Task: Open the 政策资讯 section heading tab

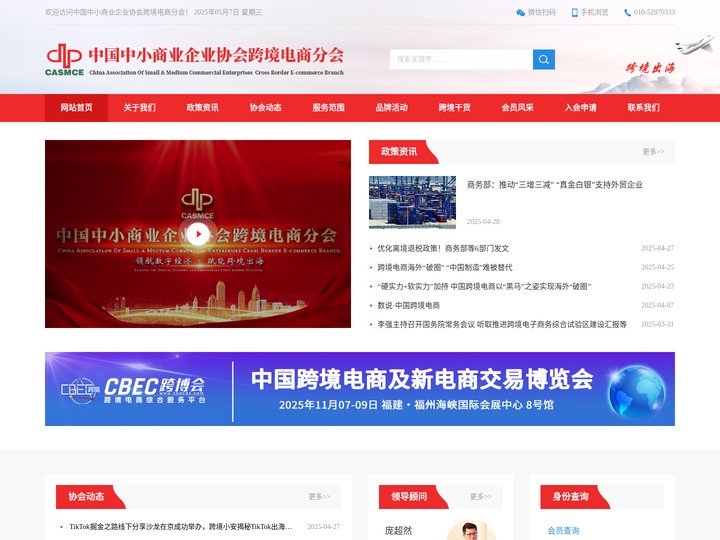Action: pyautogui.click(x=399, y=152)
